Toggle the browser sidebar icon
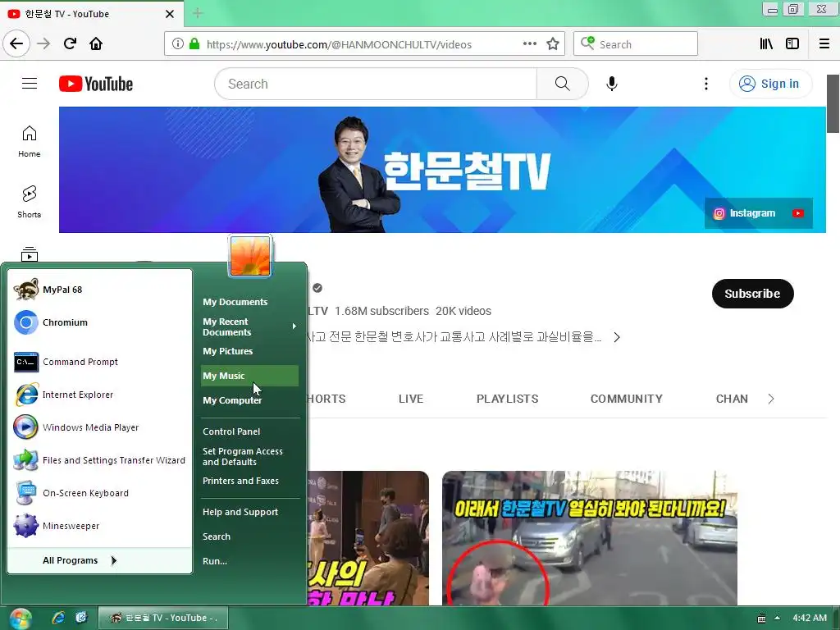The image size is (840, 630). click(792, 44)
